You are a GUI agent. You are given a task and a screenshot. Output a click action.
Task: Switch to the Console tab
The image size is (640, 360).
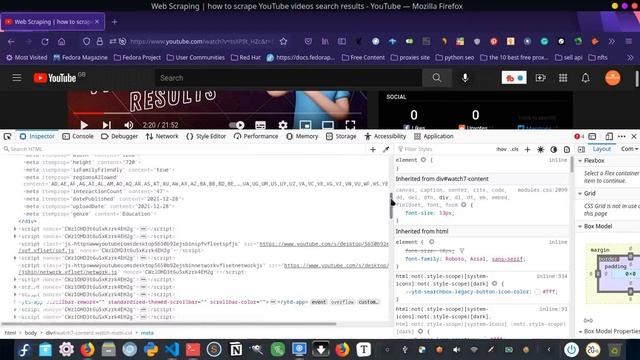78,136
